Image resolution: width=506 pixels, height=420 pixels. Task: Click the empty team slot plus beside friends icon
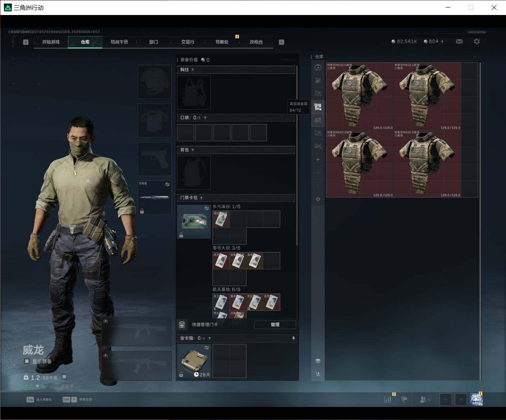coord(446,399)
